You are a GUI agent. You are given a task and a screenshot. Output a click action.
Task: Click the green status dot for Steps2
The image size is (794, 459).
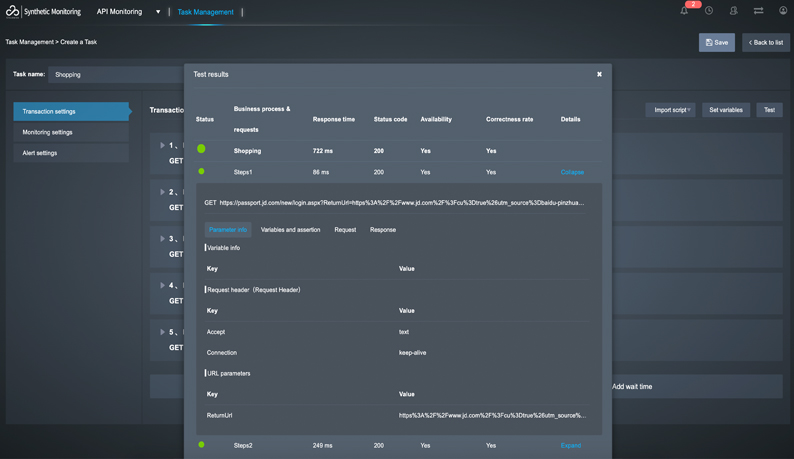[x=201, y=444]
